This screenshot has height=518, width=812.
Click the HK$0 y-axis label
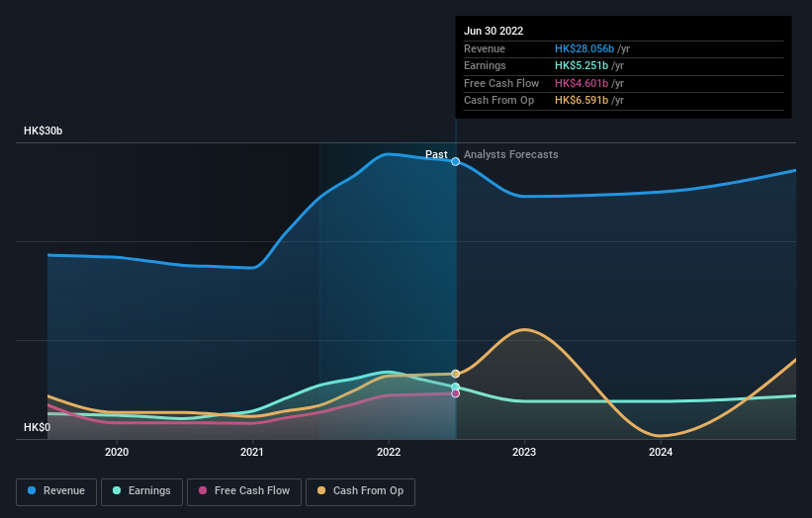[38, 427]
